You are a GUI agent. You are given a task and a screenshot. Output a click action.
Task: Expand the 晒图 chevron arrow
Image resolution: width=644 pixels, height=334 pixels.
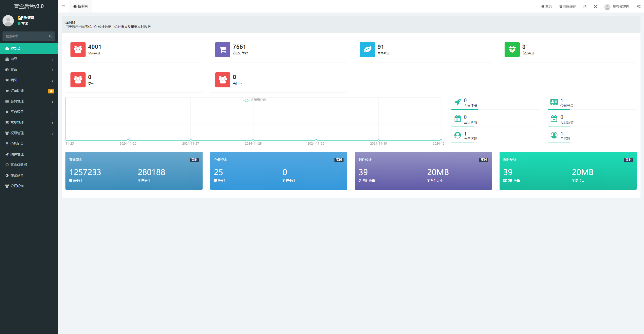click(x=52, y=81)
